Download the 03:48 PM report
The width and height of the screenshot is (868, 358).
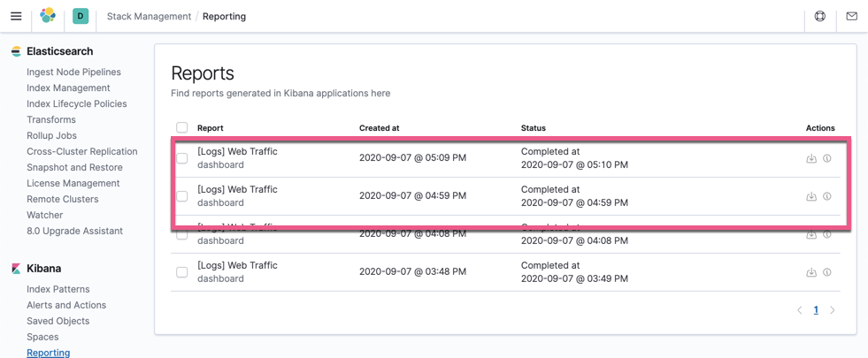pos(811,272)
